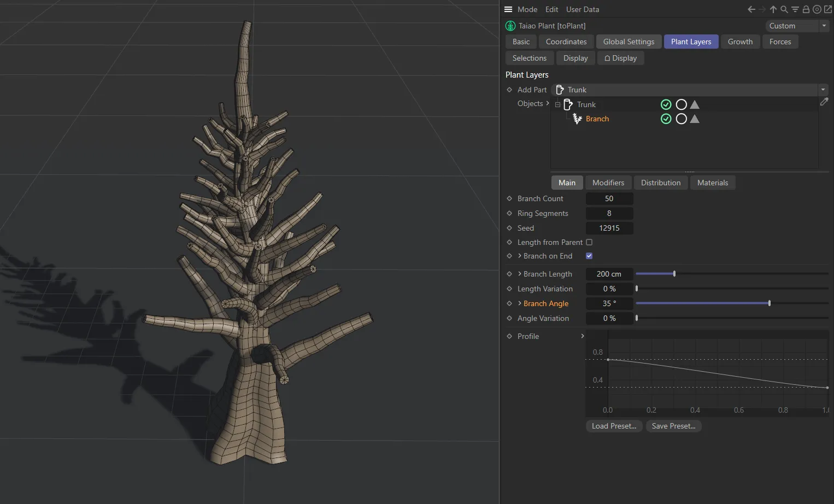Open search using magnifier icon in top toolbar

coord(784,9)
